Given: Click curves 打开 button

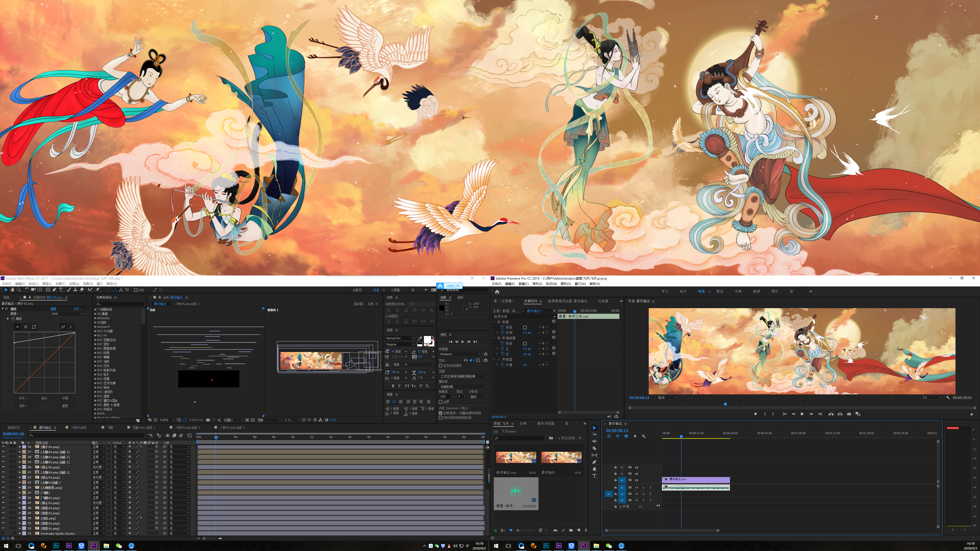Looking at the screenshot, I should [x=23, y=398].
